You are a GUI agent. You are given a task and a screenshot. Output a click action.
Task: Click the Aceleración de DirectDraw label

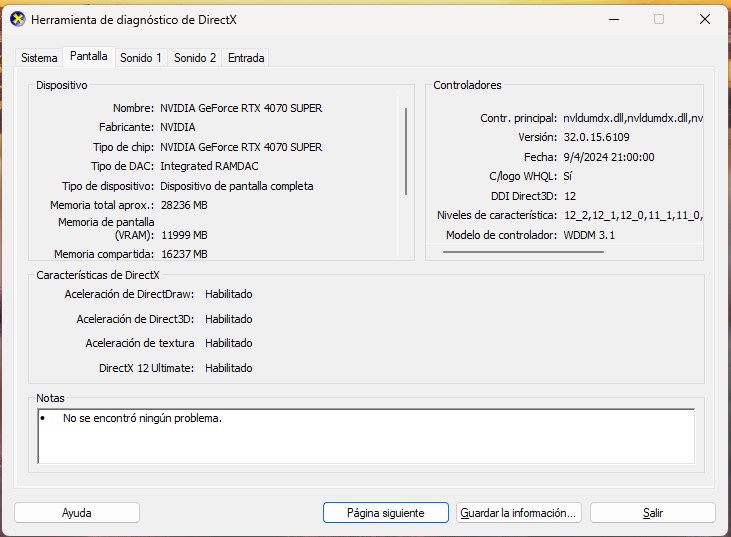tap(129, 294)
